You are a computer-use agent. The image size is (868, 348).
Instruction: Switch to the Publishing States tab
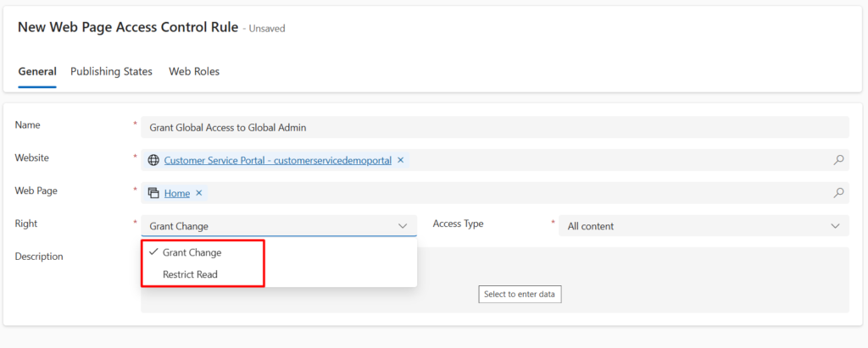(x=111, y=71)
